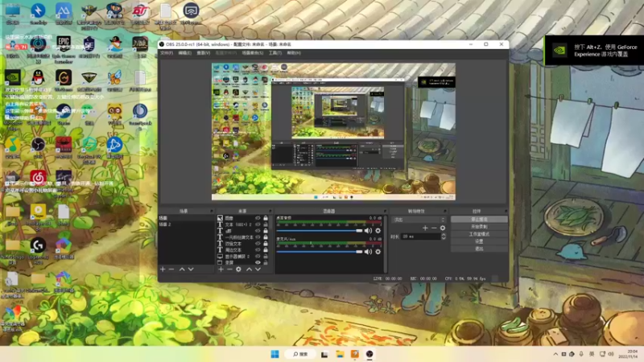The width and height of the screenshot is (644, 362).
Task: Mute the desktop audio speaker icon
Action: point(368,231)
